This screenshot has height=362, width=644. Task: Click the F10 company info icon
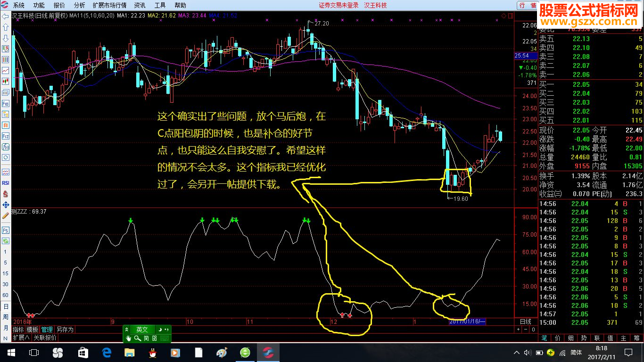tap(6, 103)
